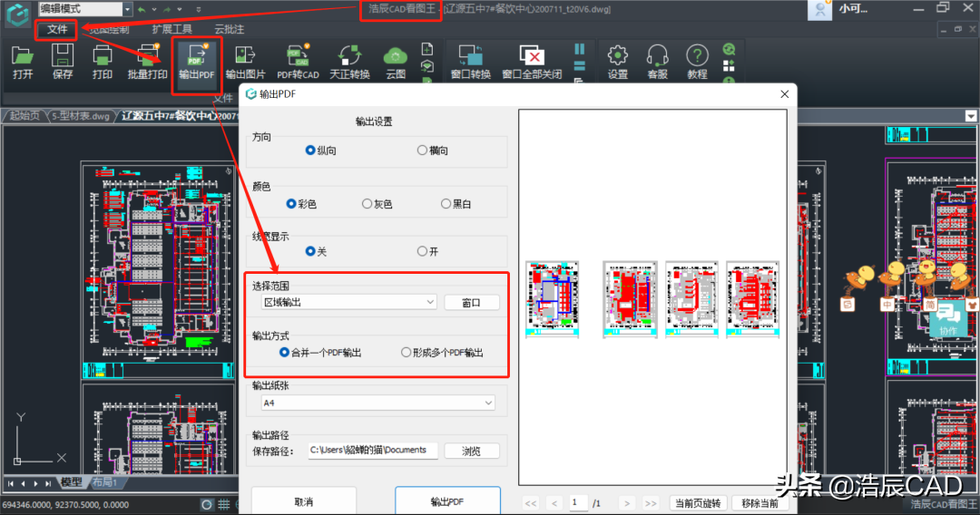The width and height of the screenshot is (980, 515).
Task: Switch to the 起始页 tab
Action: (x=24, y=116)
